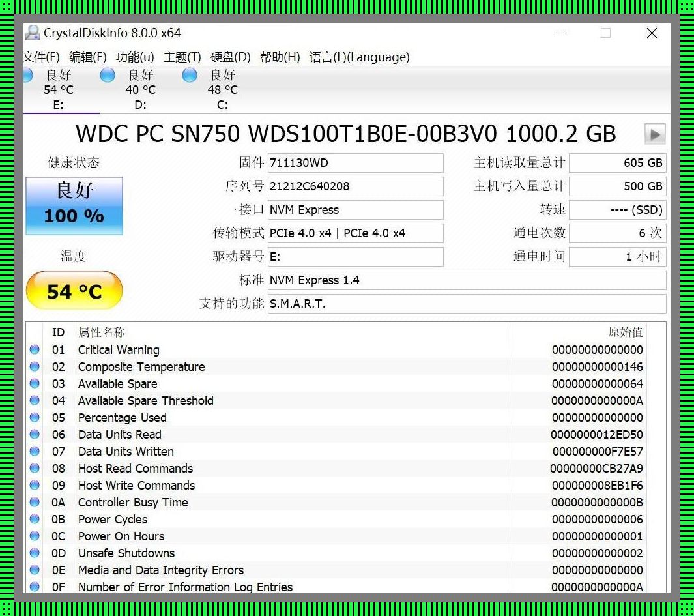Click the status dot for Host Read Commands
Viewport: 694px width, 616px height.
35,468
